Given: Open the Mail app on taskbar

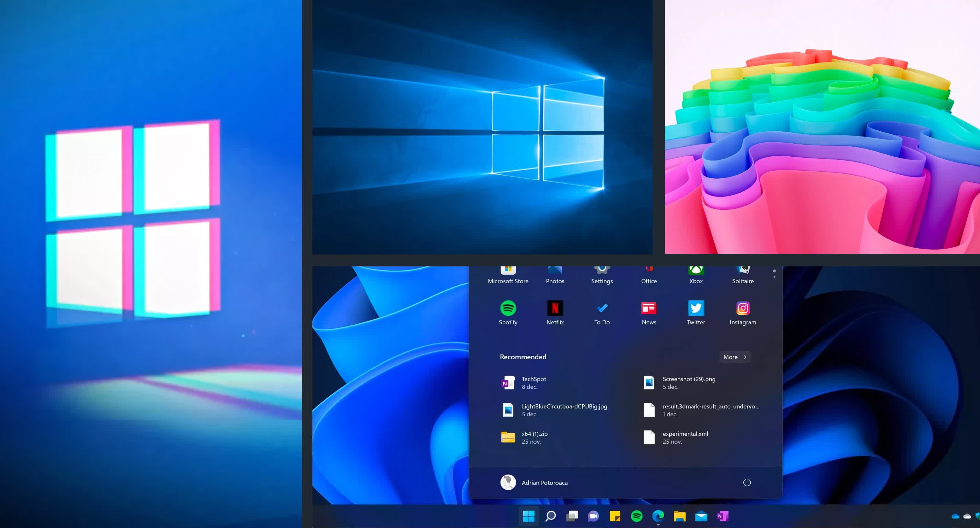Looking at the screenshot, I should coord(701,516).
